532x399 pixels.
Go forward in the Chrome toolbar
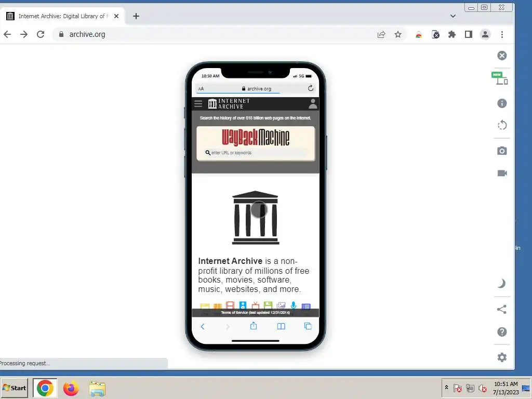(x=24, y=34)
